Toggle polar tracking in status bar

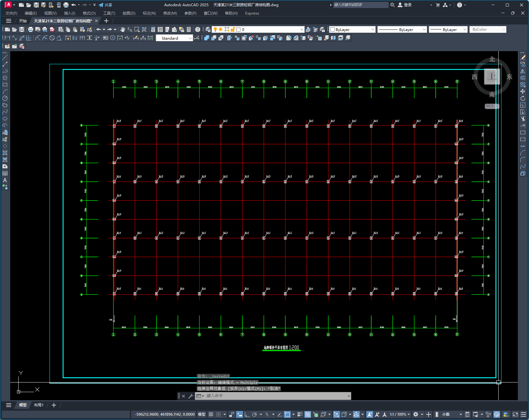tap(255, 414)
